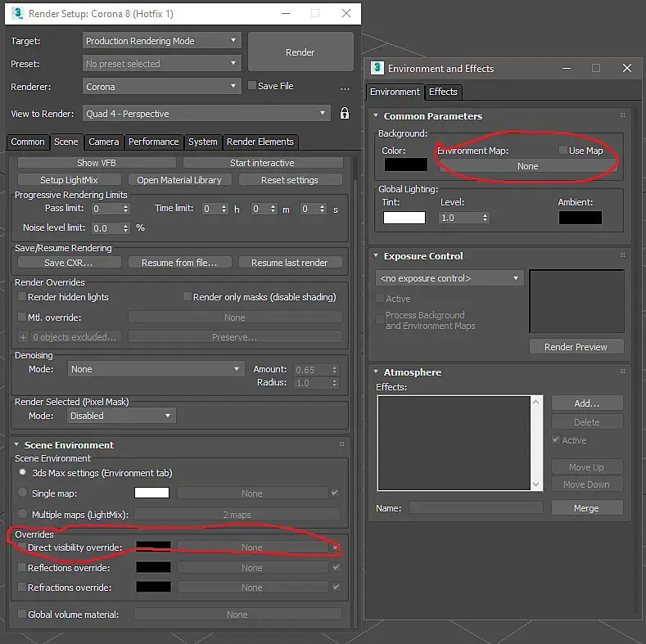Open the Preset dropdown

[161, 63]
